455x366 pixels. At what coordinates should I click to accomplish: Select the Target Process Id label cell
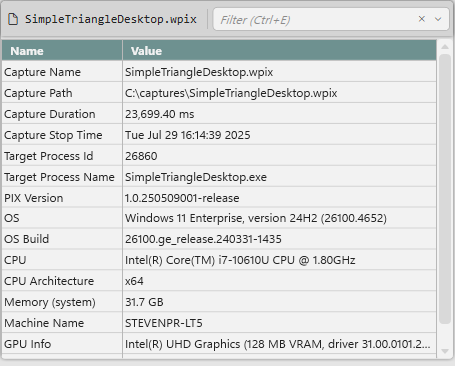coord(62,156)
